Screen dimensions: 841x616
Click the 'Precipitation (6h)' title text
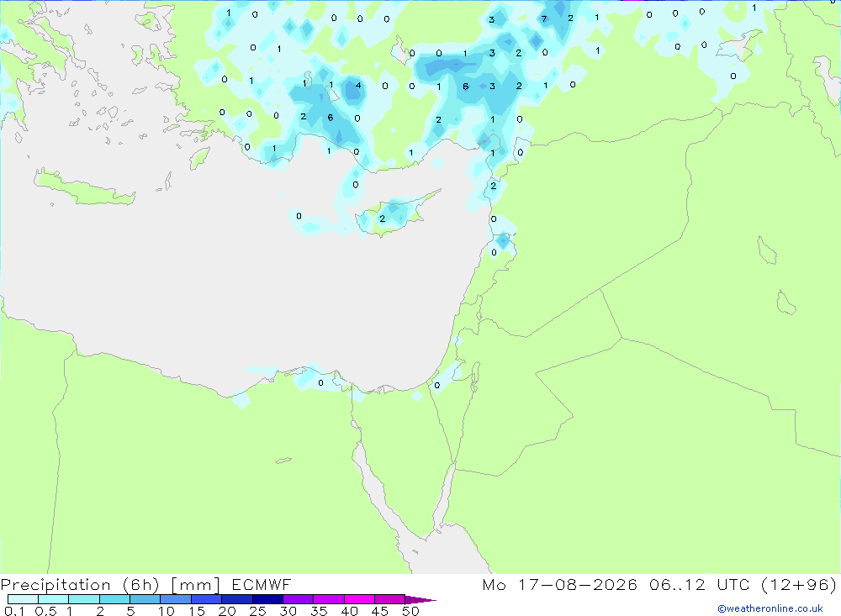[80, 585]
